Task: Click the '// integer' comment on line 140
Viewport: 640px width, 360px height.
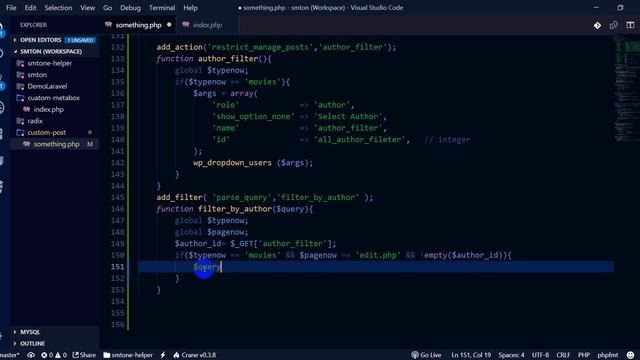Action: [x=447, y=140]
